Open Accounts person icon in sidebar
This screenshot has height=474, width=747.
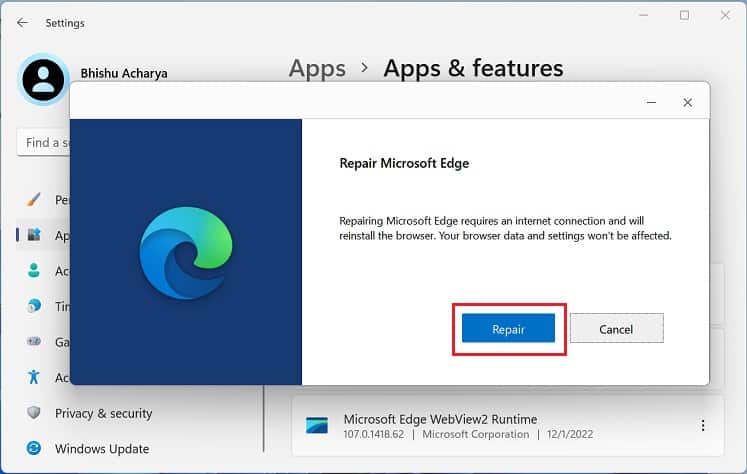(x=33, y=270)
